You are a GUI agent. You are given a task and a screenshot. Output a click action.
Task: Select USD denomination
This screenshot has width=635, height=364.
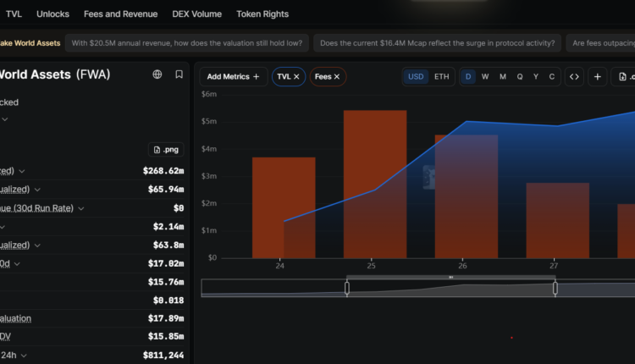(x=416, y=76)
